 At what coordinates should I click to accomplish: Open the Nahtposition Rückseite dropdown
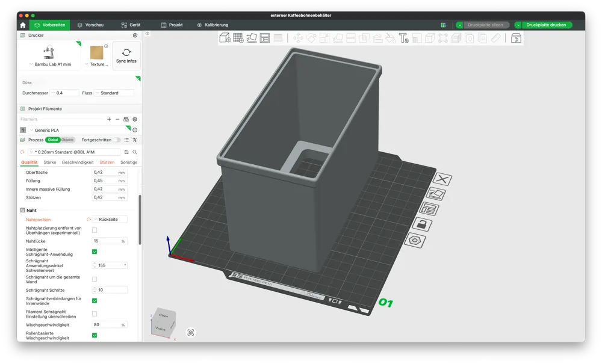(x=110, y=220)
